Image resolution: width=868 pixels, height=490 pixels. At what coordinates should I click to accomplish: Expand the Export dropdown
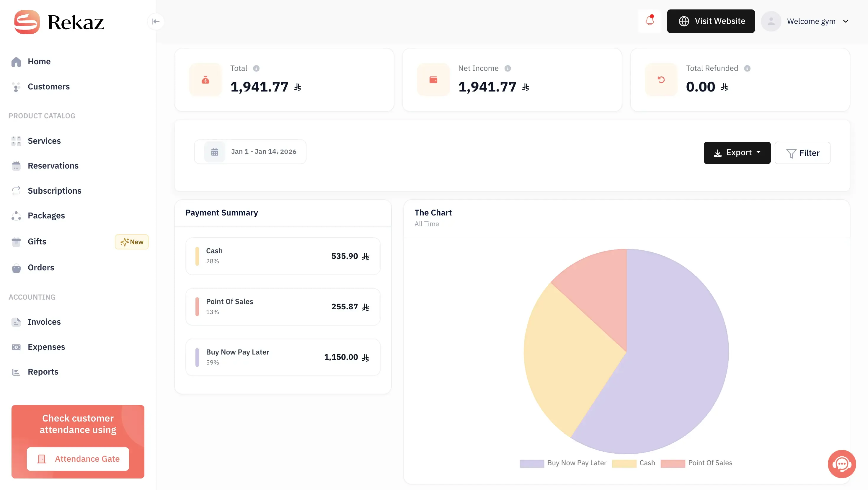coord(737,153)
